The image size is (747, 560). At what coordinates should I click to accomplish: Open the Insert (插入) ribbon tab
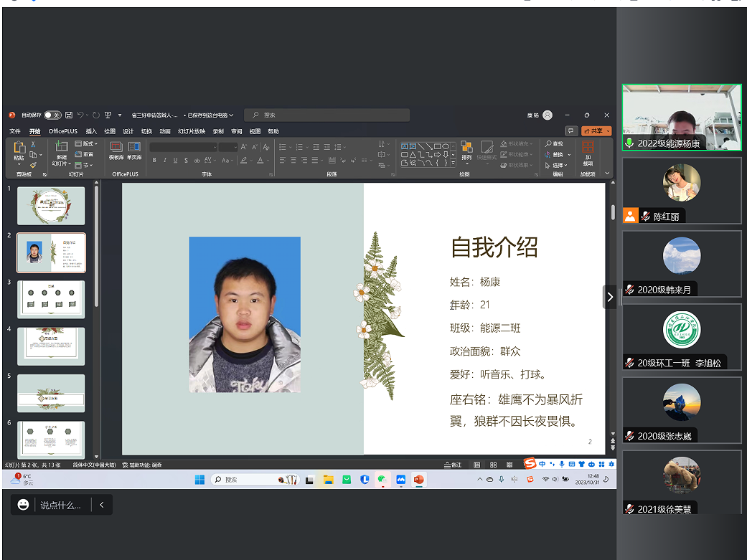click(x=91, y=132)
